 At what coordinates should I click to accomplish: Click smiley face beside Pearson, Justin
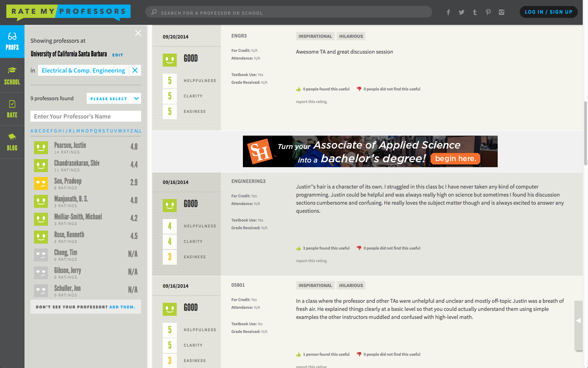click(x=41, y=148)
